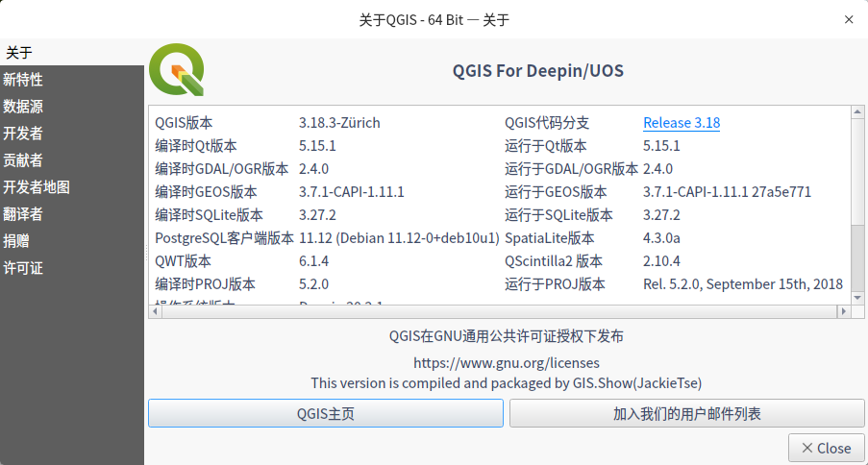868x465 pixels.
Task: Close the dialog with title bar X
Action: [x=849, y=19]
